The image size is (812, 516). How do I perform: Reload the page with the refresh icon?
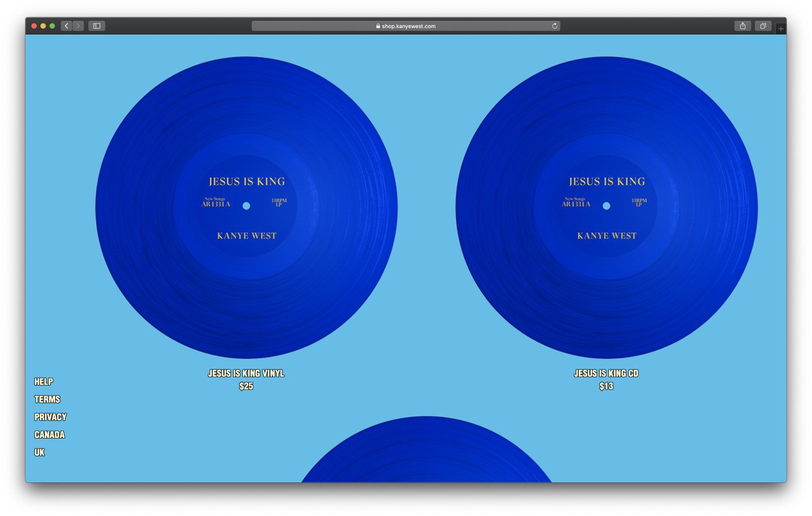coord(554,26)
